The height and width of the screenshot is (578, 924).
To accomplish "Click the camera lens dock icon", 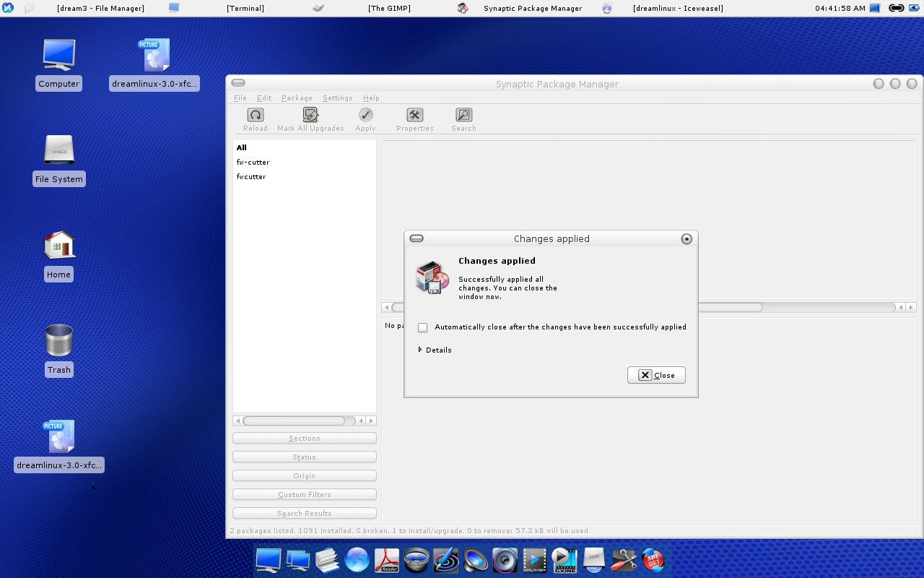I will coord(417,559).
